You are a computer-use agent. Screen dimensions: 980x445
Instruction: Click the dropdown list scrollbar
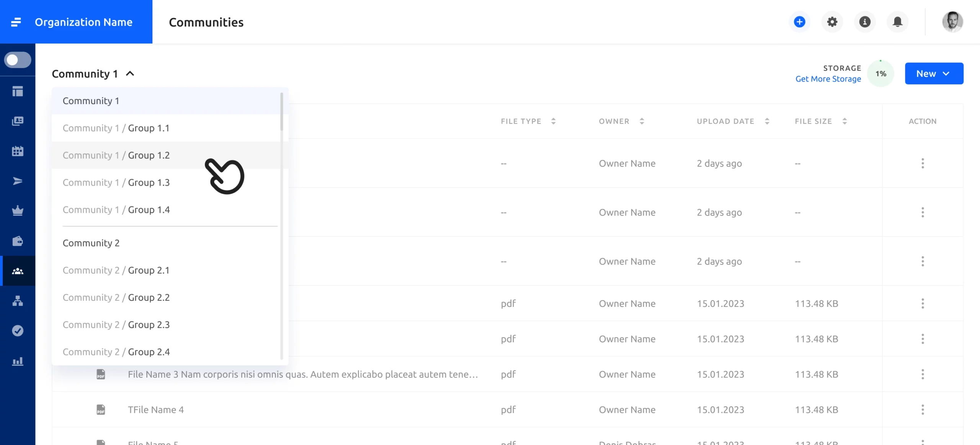(282, 111)
